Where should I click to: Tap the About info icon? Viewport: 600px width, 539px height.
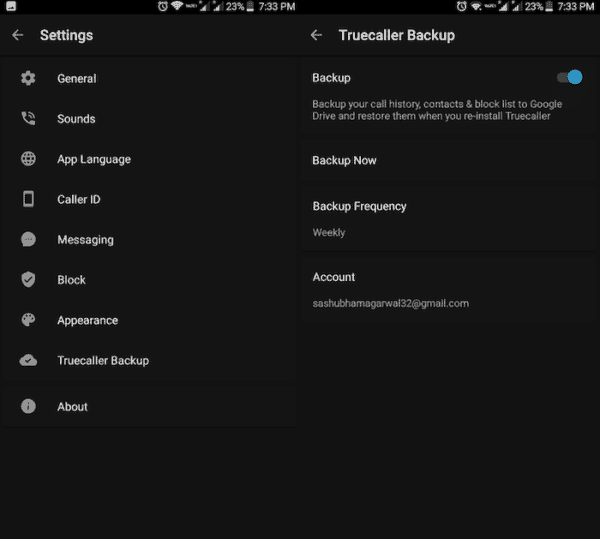28,406
